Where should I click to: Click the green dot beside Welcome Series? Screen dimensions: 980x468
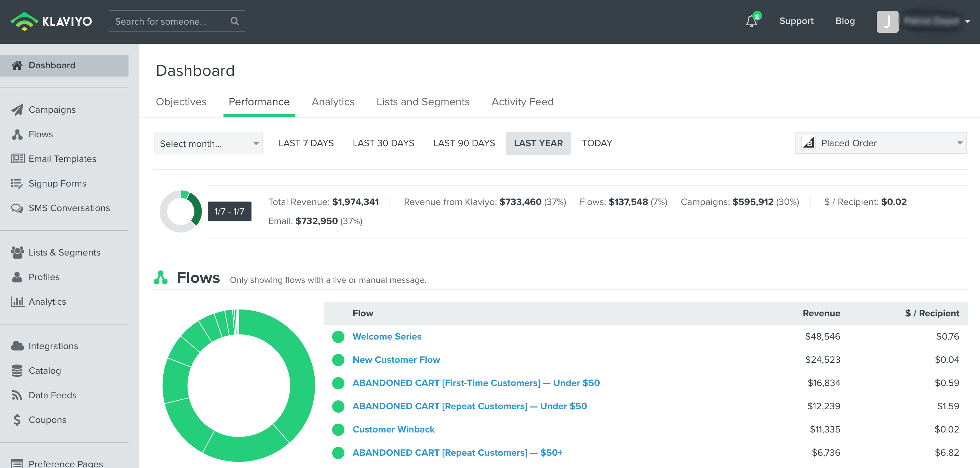pyautogui.click(x=338, y=336)
